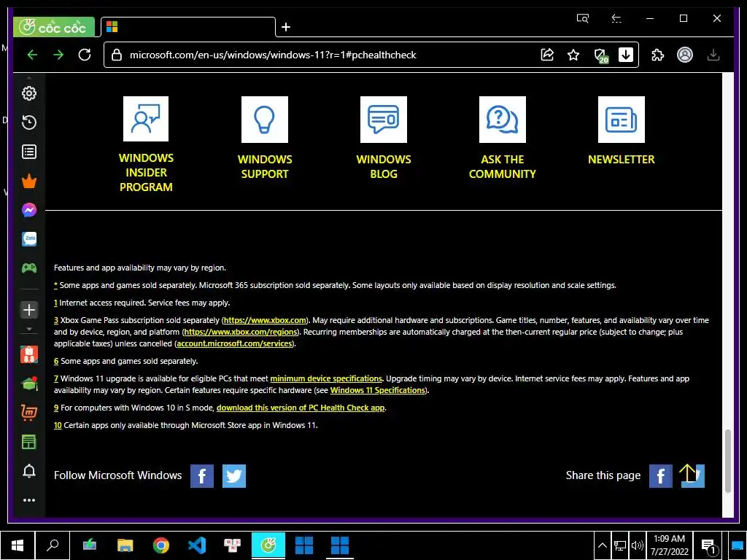Click footnote number 10 link
The image size is (747, 560).
pos(58,425)
